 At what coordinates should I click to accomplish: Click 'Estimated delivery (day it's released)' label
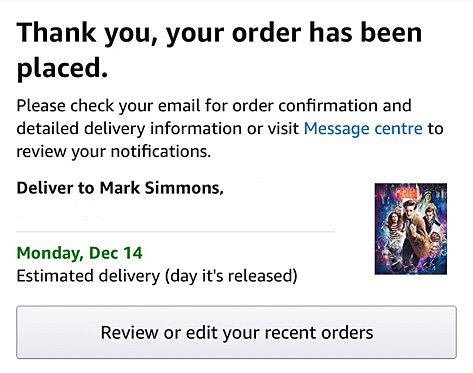coord(157,276)
